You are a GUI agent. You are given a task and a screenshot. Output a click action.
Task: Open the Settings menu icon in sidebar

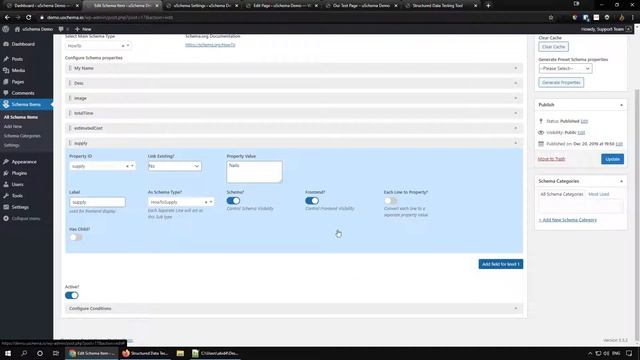(6, 207)
